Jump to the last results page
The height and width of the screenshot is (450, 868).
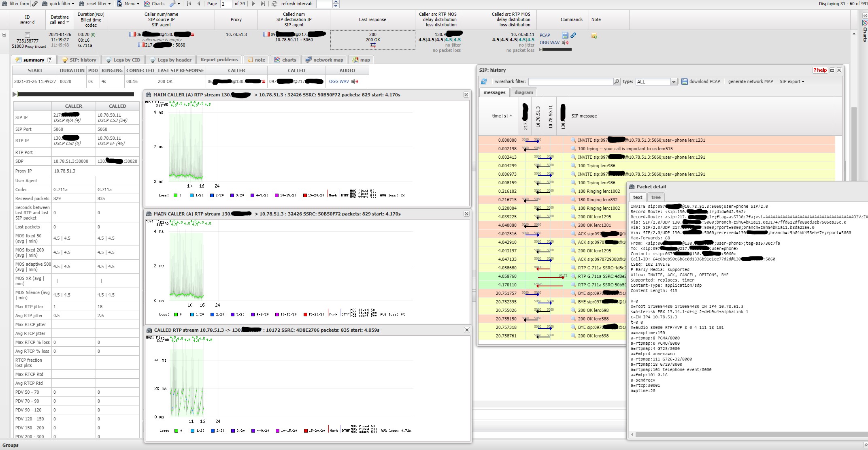[x=263, y=4]
